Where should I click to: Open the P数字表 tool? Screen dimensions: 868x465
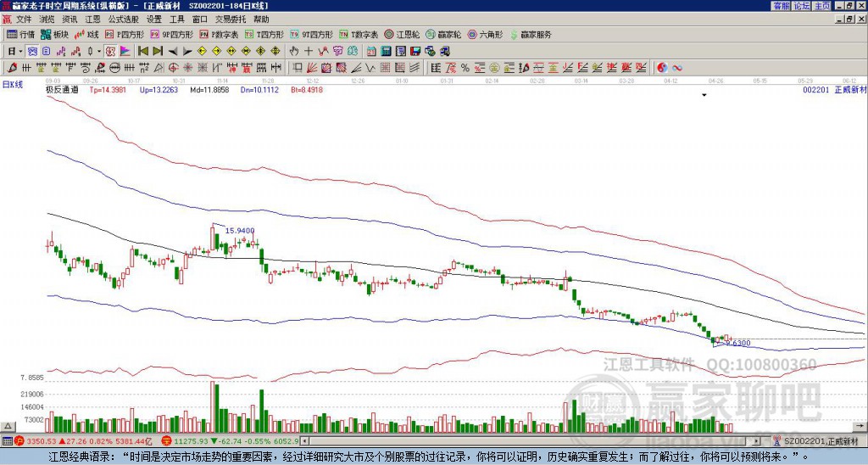[220, 34]
